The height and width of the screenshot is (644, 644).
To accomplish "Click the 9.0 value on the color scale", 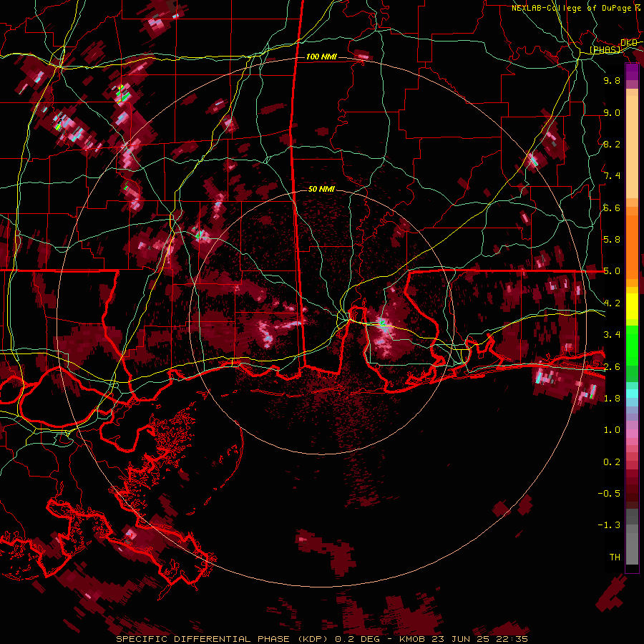I will click(x=612, y=112).
